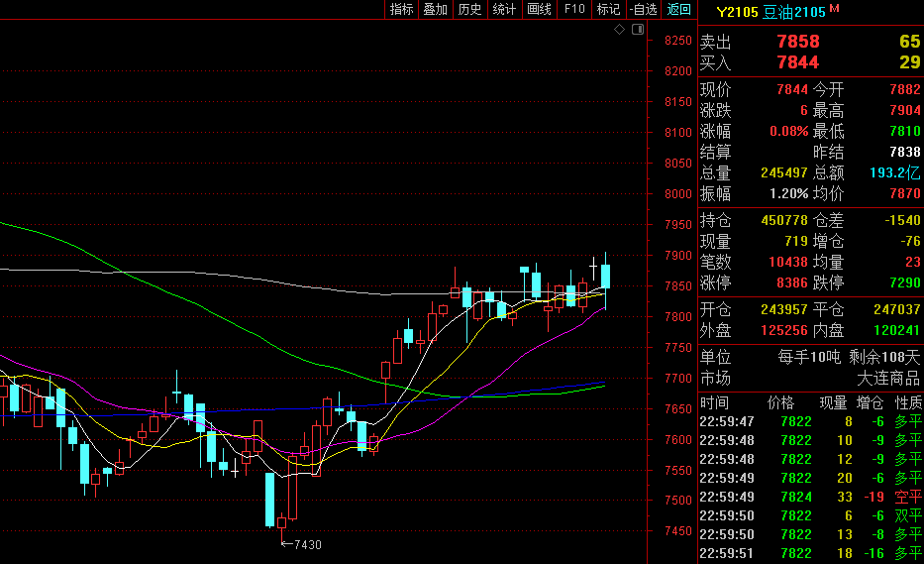Viewport: 924px width, 564px height.
Task: Click the 性质 column header
Action: click(908, 403)
